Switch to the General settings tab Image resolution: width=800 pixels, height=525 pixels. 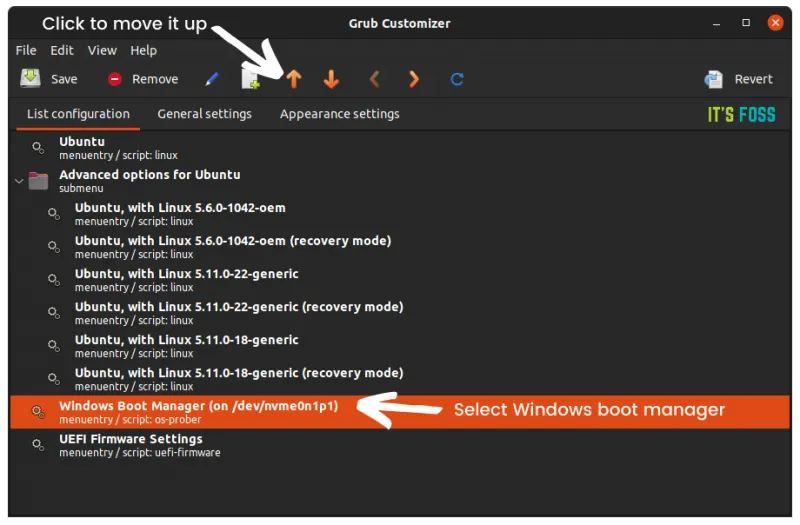(204, 114)
